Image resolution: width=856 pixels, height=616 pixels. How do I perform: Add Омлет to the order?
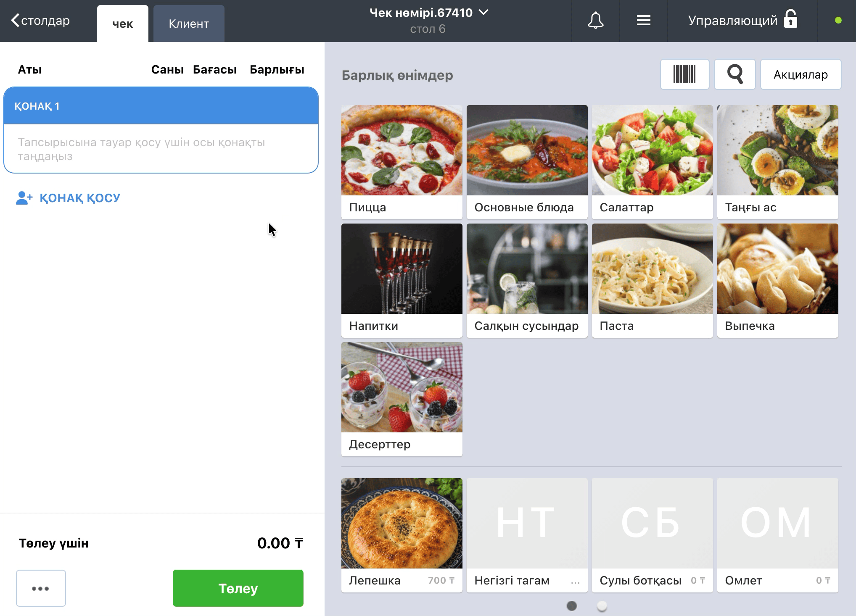pyautogui.click(x=777, y=535)
